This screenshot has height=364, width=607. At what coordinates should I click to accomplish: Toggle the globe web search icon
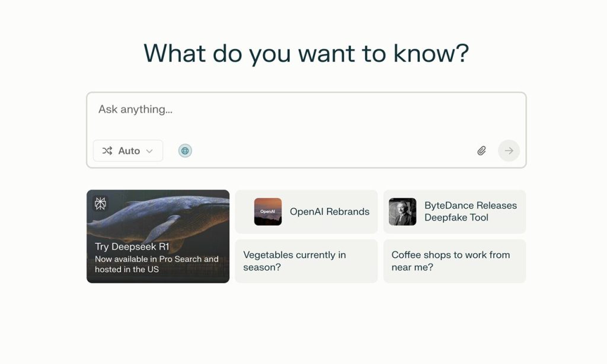185,151
